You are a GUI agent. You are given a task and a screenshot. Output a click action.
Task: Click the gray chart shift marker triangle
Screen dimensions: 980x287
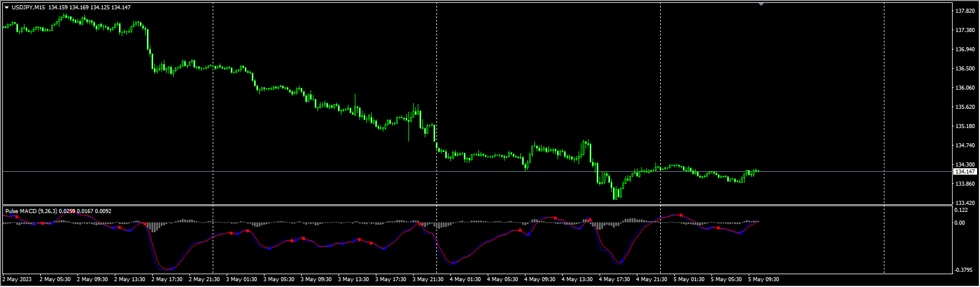click(x=761, y=5)
